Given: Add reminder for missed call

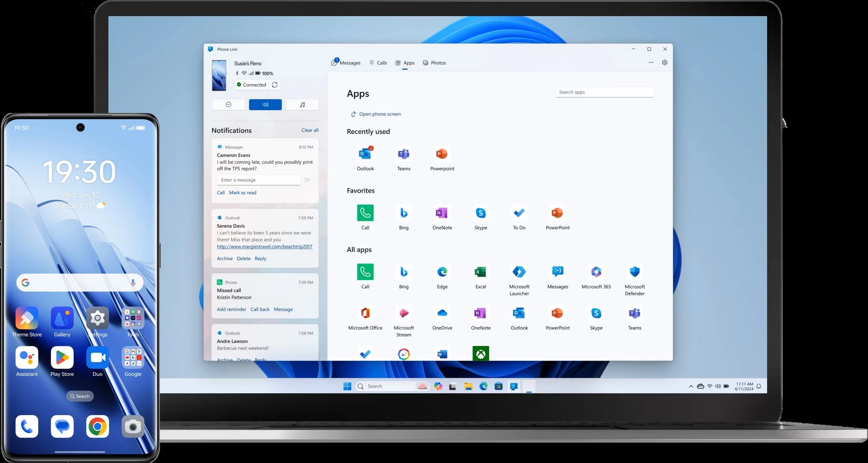Looking at the screenshot, I should point(231,309).
